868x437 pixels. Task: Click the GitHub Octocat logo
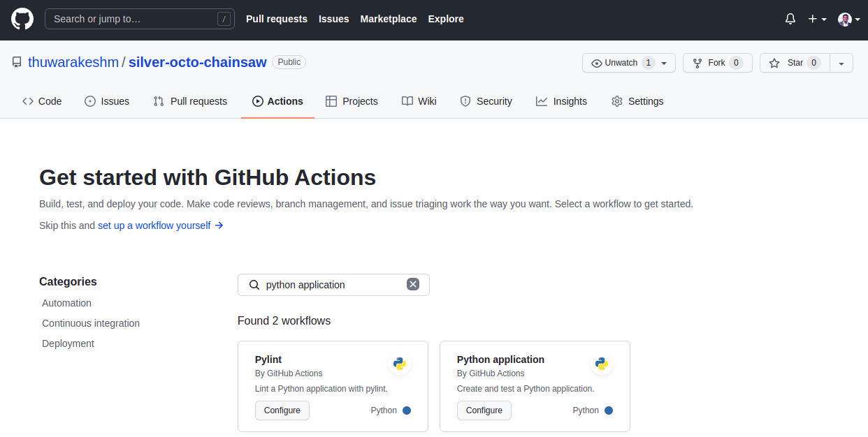coord(22,19)
